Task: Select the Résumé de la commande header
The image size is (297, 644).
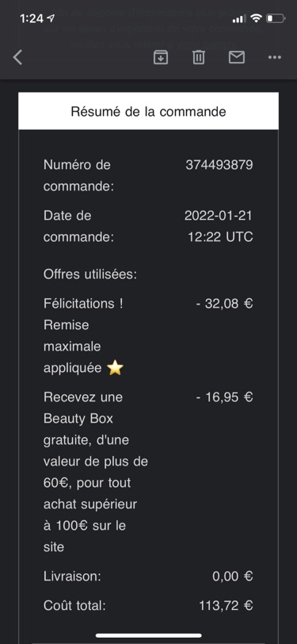Action: pos(149,111)
